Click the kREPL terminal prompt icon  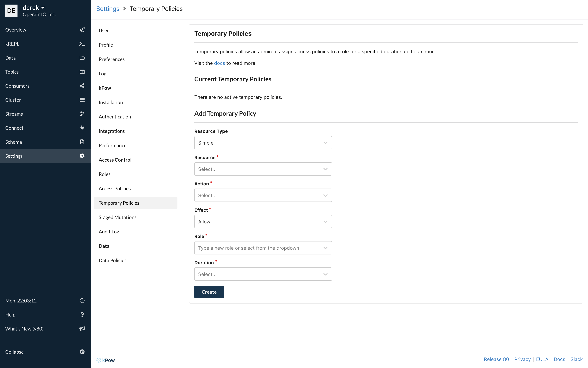82,44
